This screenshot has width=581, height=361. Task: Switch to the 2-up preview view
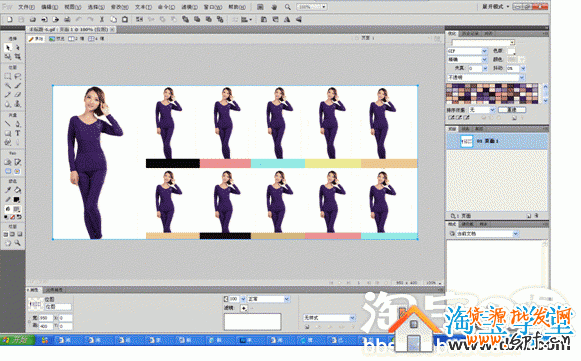click(x=76, y=39)
